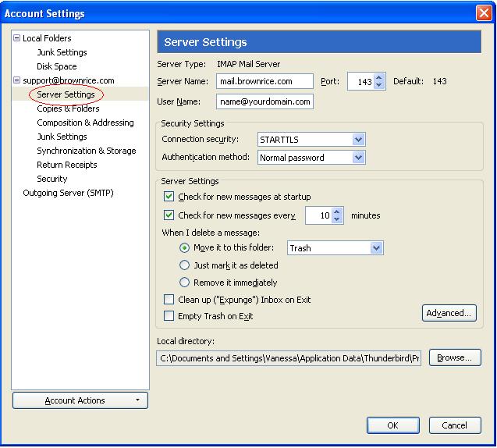Select Junk Settings under support@brownrice.com
The height and width of the screenshot is (448, 497).
click(62, 137)
